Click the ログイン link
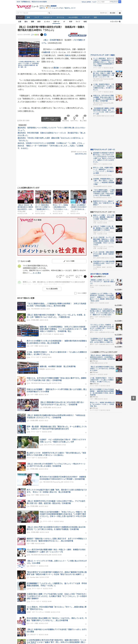The height and width of the screenshot is (644, 138). pyautogui.click(x=42, y=8)
